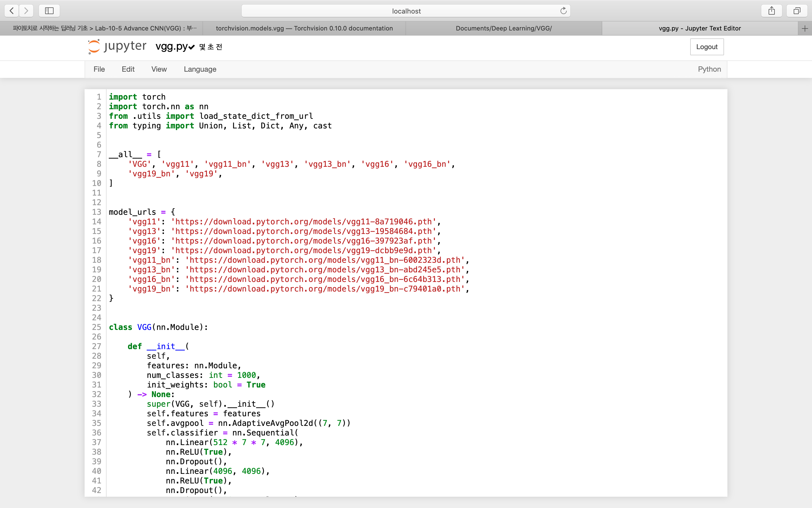Click the Python language indicator
The width and height of the screenshot is (812, 508).
pyautogui.click(x=709, y=69)
